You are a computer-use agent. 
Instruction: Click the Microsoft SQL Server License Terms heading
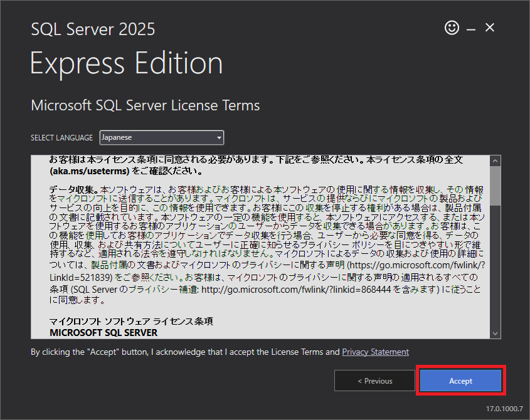coord(145,105)
